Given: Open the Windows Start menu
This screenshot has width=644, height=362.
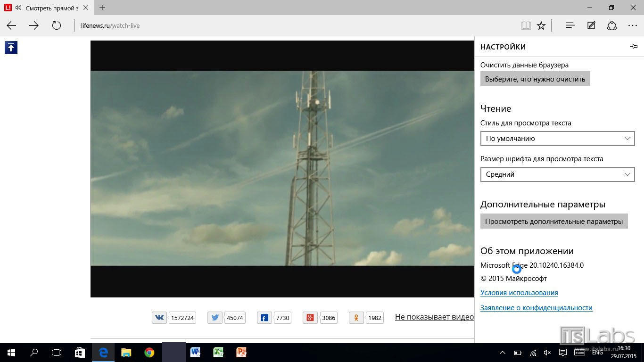Looking at the screenshot, I should point(11,352).
